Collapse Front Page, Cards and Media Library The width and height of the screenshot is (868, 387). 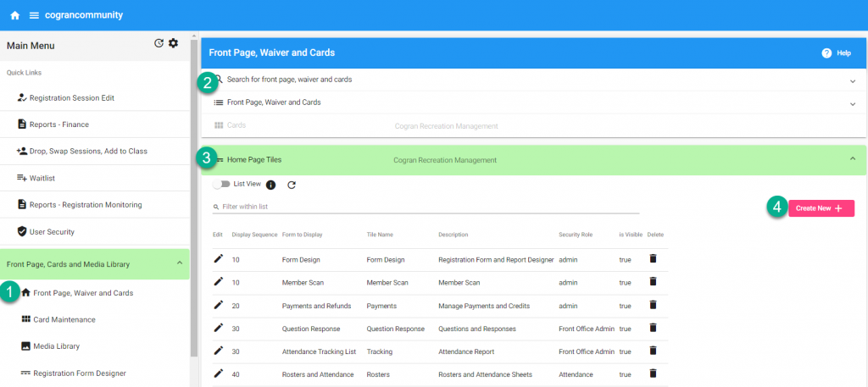[x=179, y=263]
